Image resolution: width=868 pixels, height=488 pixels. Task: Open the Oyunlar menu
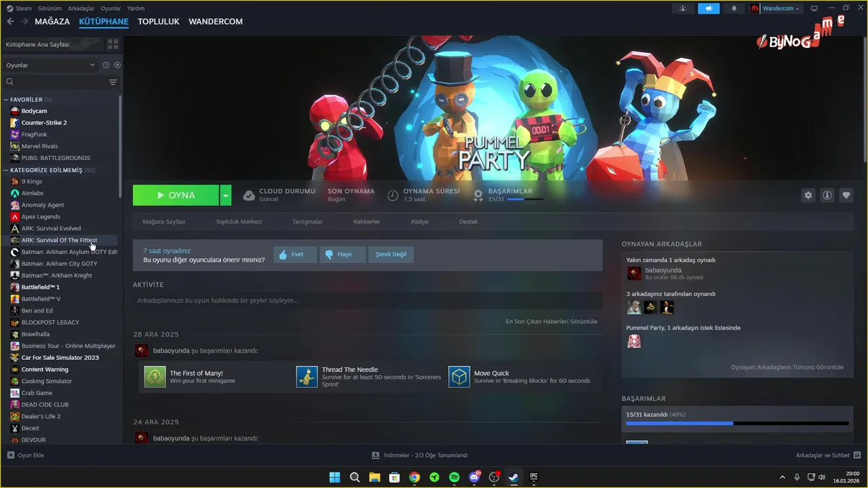[x=111, y=8]
